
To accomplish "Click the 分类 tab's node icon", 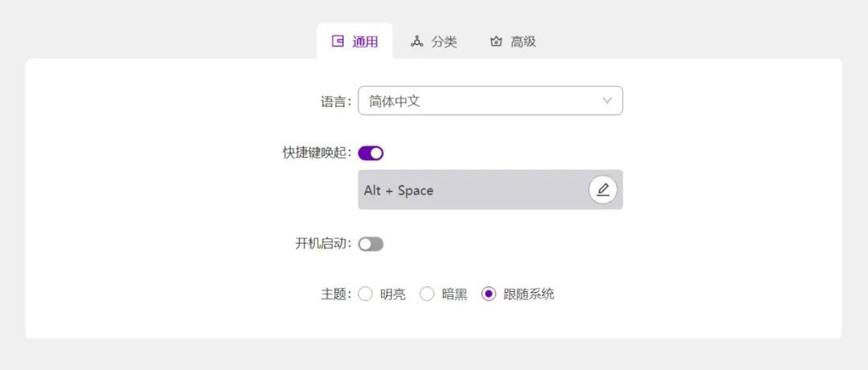I will coord(416,41).
